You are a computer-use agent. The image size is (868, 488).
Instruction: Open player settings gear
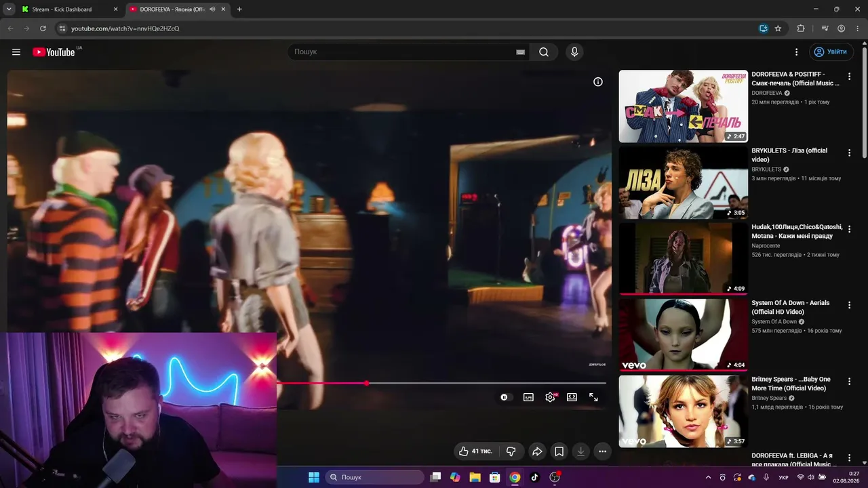(550, 397)
